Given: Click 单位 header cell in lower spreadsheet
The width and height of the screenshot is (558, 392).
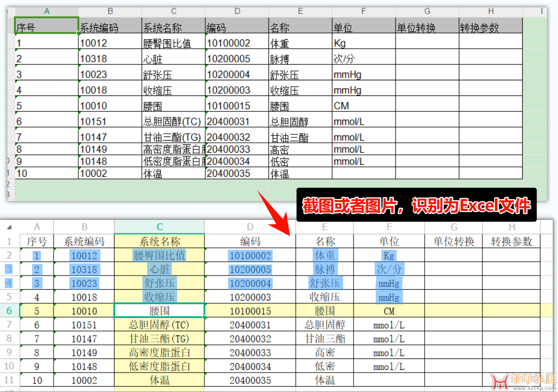Looking at the screenshot, I should coord(389,241).
